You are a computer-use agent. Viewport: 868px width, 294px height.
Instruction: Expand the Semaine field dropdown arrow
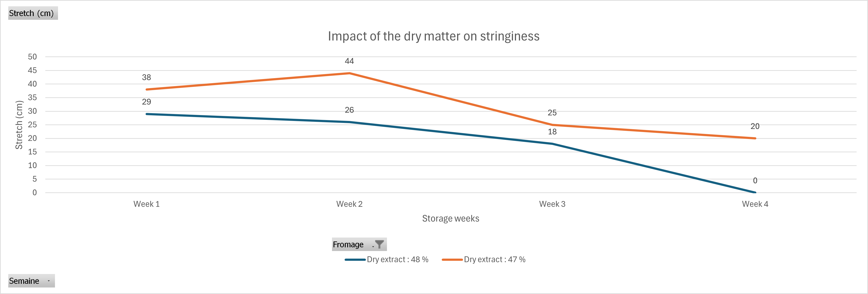pyautogui.click(x=48, y=281)
